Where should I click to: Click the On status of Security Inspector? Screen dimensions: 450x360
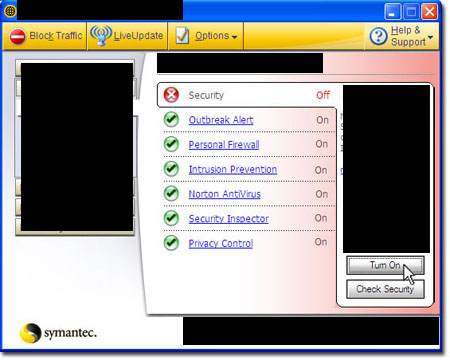(x=321, y=218)
